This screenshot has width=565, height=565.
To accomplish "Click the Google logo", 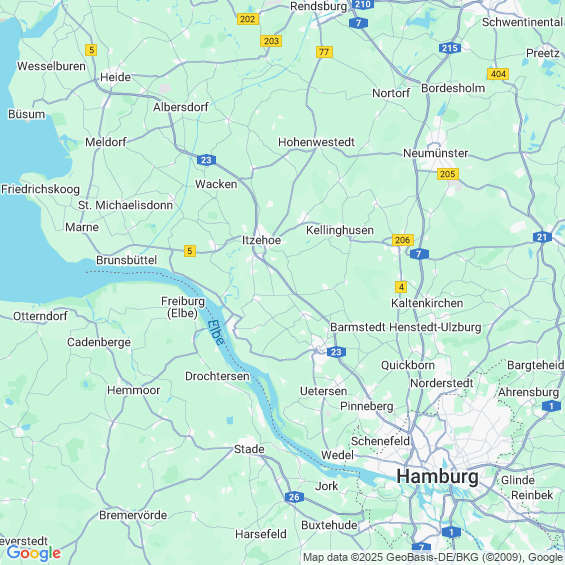I will tap(34, 553).
